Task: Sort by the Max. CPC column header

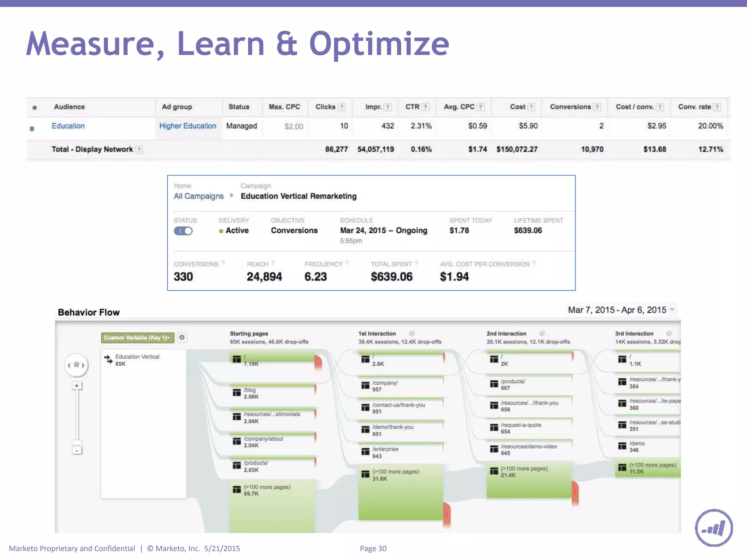Action: (284, 107)
